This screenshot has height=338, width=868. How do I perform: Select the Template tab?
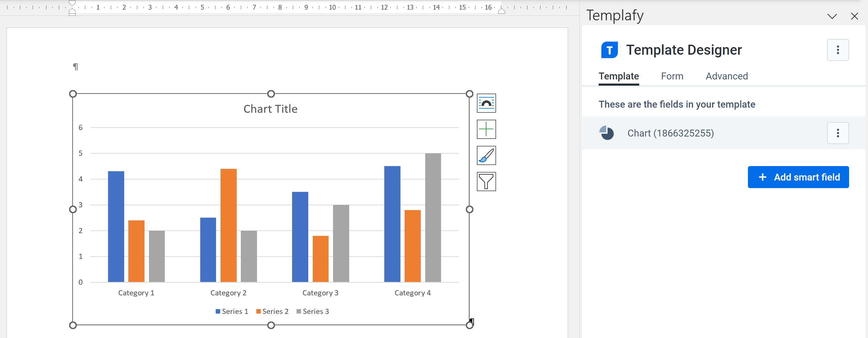619,76
